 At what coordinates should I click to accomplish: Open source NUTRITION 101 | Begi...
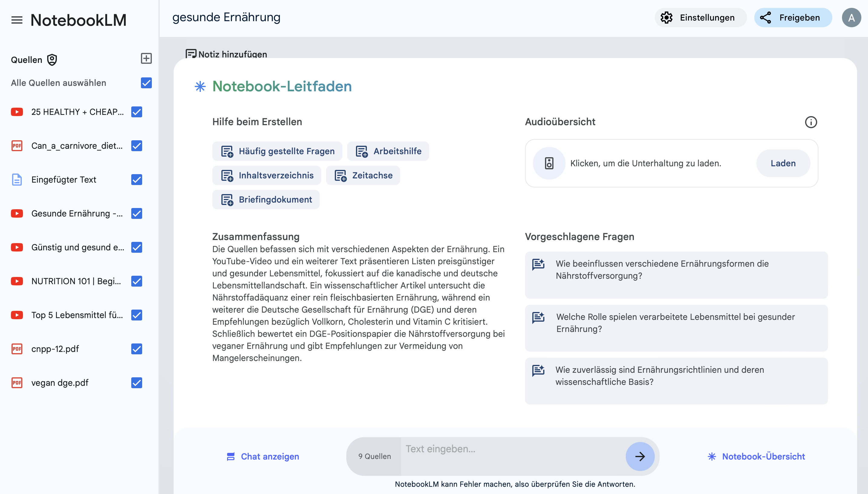76,281
